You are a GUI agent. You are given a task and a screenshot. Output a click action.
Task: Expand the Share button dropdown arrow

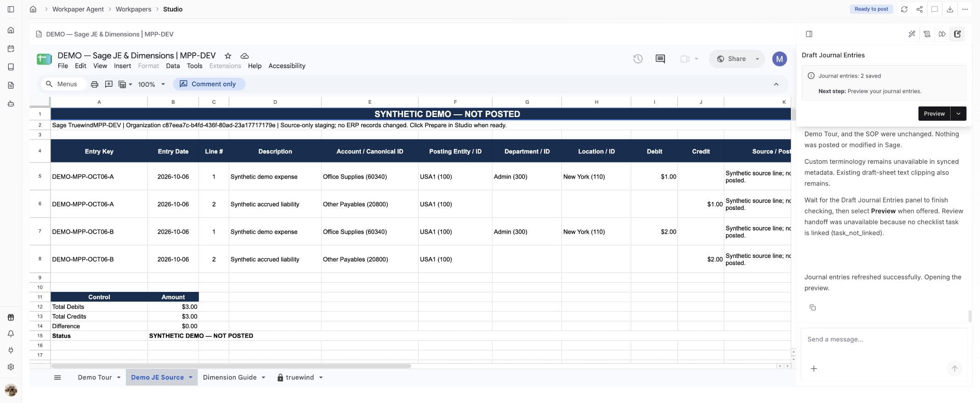[757, 59]
